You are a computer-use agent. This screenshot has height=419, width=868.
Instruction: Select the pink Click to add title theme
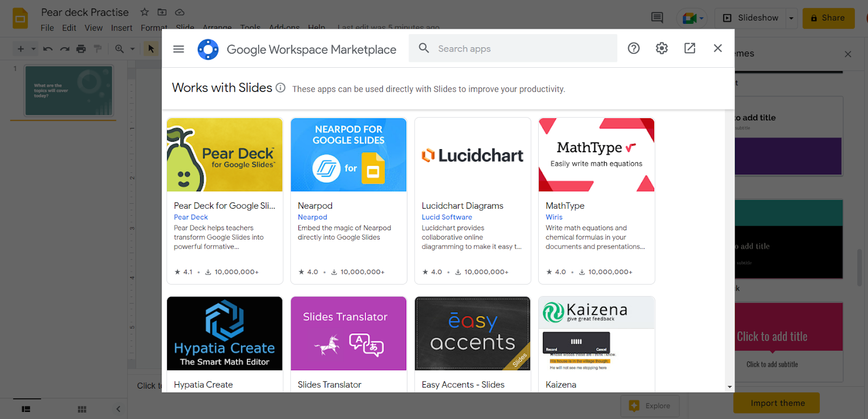[x=789, y=342]
